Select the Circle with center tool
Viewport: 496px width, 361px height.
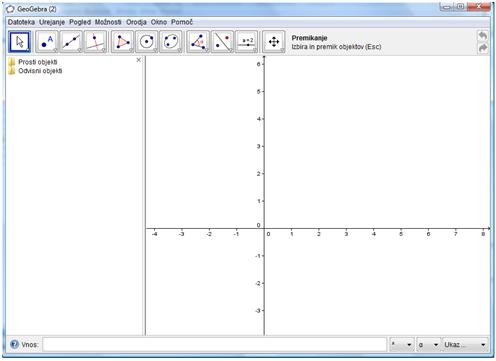(147, 42)
